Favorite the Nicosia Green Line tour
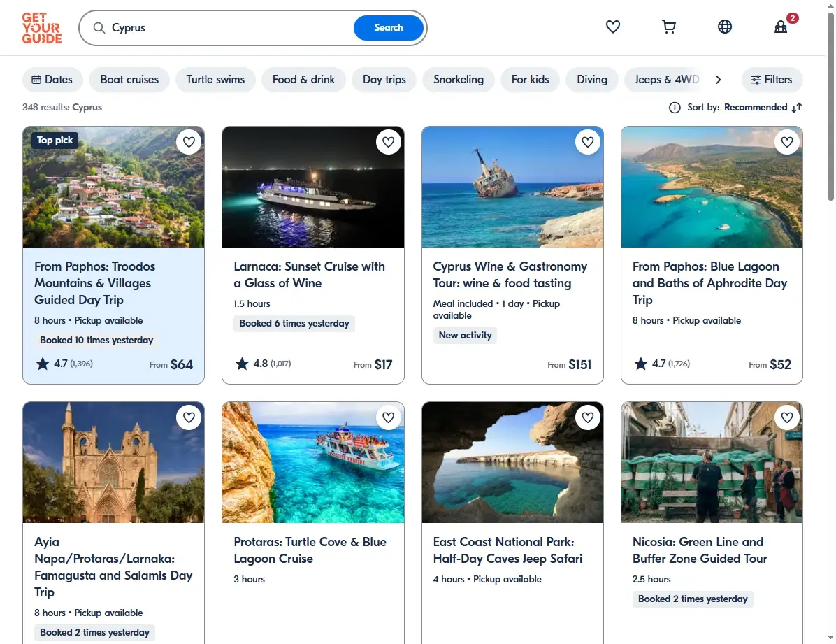 point(787,417)
